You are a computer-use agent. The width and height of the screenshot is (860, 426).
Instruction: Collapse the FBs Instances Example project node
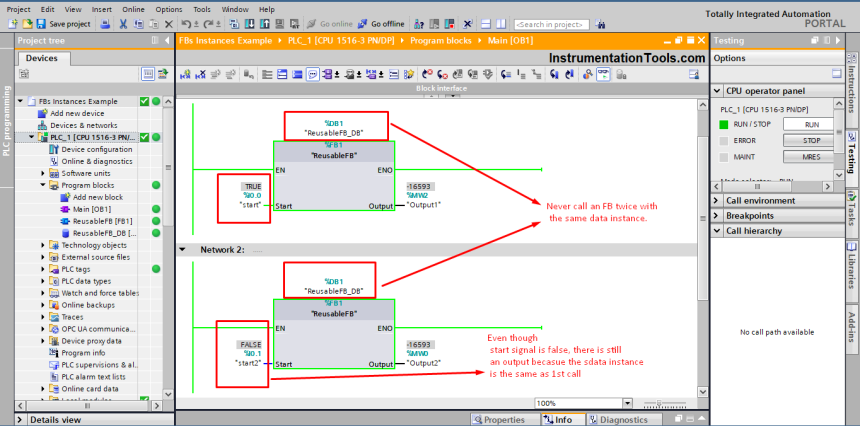pos(21,101)
